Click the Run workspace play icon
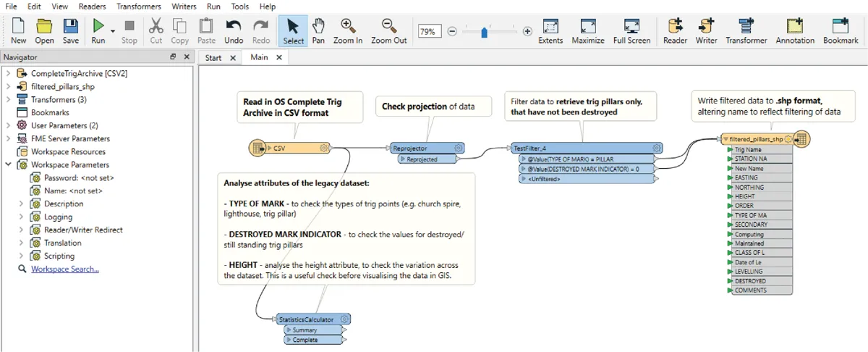This screenshot has width=868, height=352. (x=98, y=26)
